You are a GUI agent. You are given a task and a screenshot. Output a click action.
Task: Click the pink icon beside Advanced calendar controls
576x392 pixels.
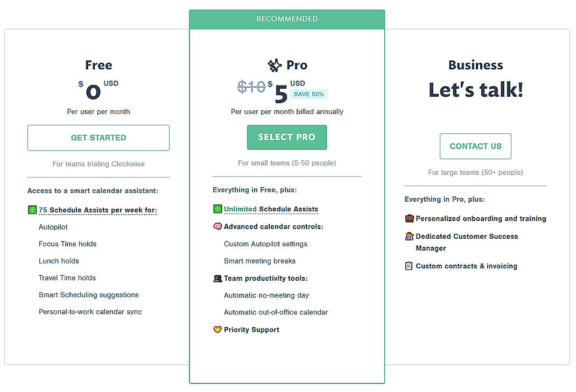(217, 226)
